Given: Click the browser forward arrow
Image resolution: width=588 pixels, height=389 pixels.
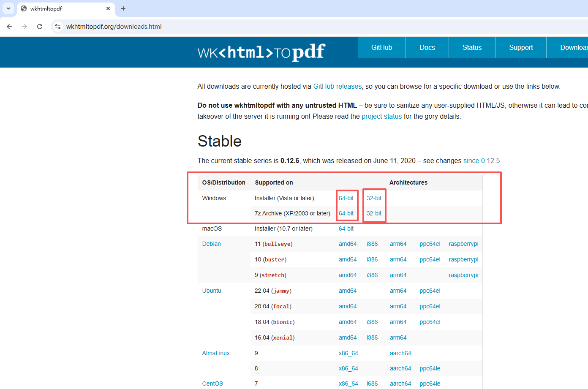Looking at the screenshot, I should click(24, 27).
